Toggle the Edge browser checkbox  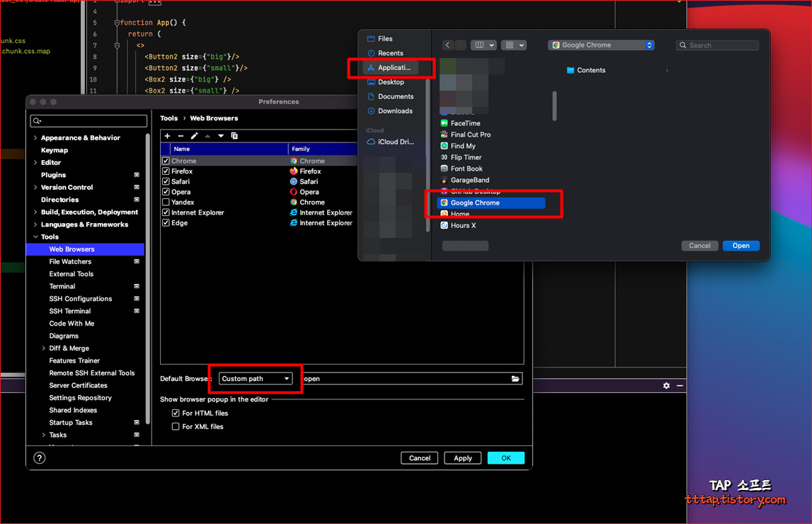166,223
